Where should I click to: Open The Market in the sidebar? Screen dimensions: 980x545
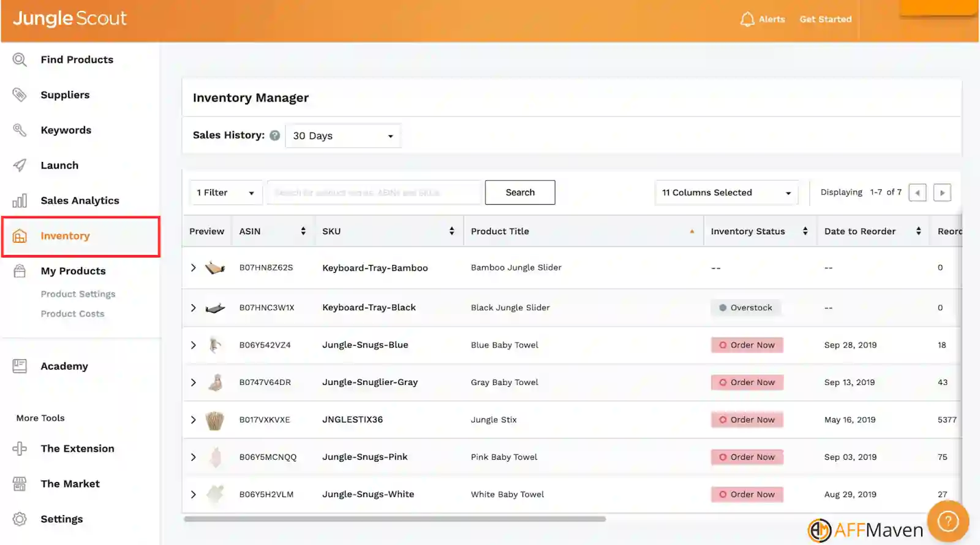[70, 484]
